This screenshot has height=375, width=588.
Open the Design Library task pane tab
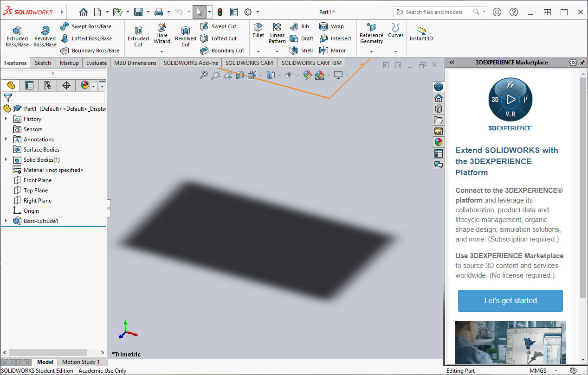[x=439, y=109]
